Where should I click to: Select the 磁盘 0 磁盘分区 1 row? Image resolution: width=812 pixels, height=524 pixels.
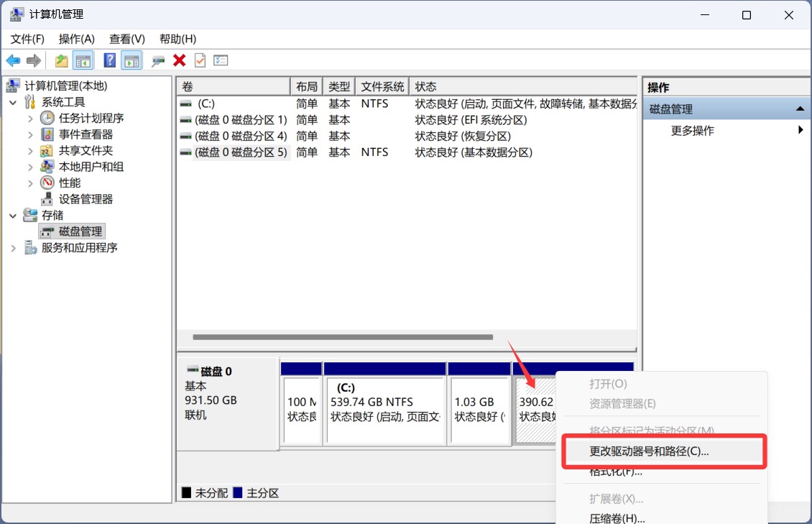click(x=407, y=119)
